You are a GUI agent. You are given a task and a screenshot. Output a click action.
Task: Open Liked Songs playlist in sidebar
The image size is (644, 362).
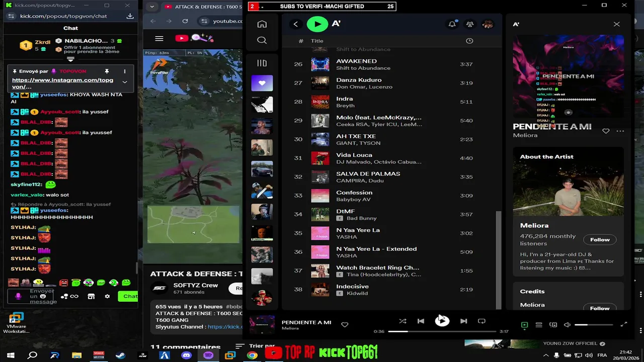click(262, 83)
